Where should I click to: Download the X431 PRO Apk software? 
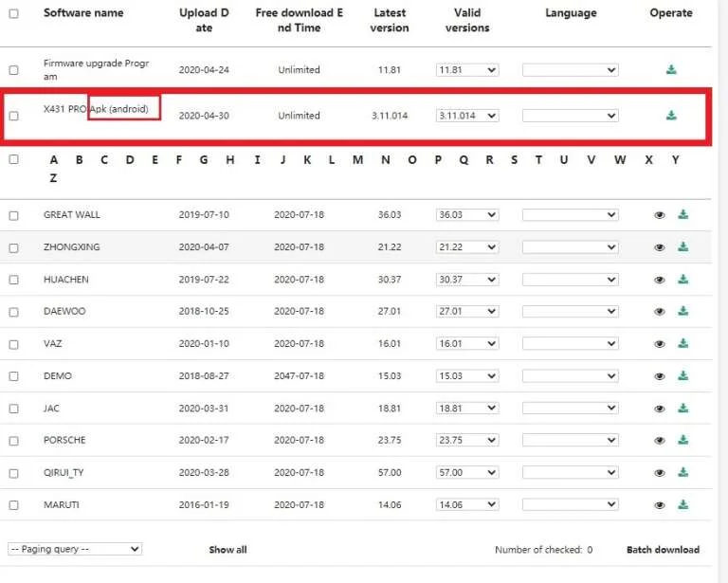click(x=671, y=116)
